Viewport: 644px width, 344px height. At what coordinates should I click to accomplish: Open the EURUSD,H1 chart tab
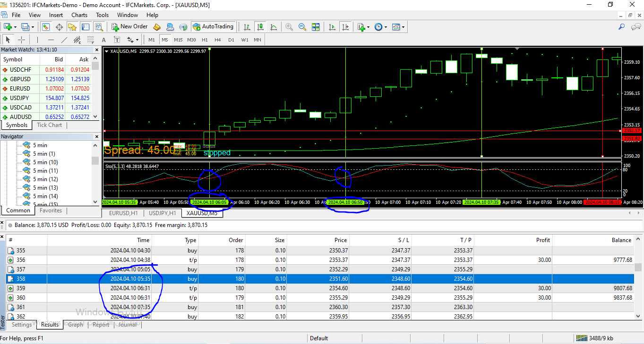(123, 213)
